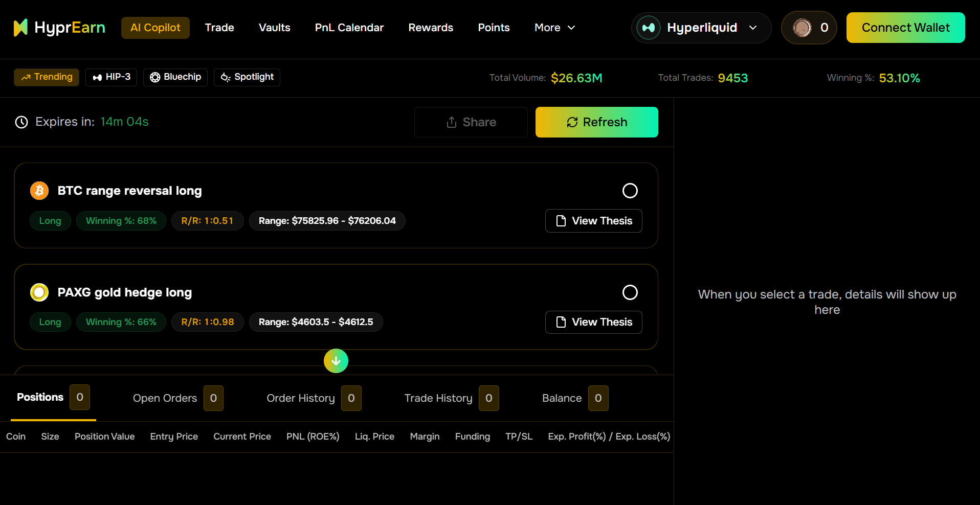Click the BTC Long direction tag
Viewport: 980px width, 505px height.
point(50,221)
